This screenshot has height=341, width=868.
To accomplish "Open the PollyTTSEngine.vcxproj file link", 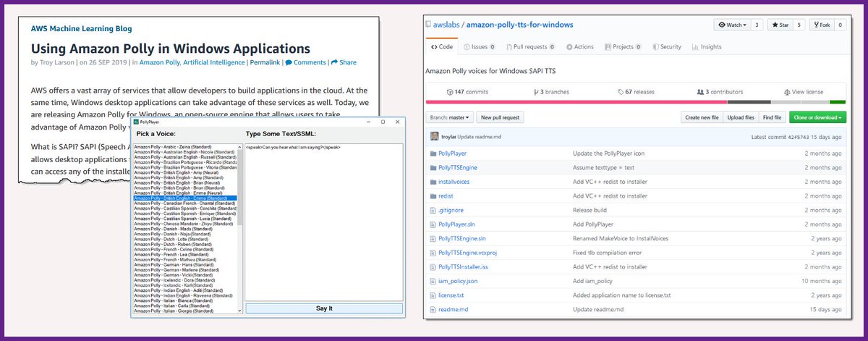I will (467, 252).
